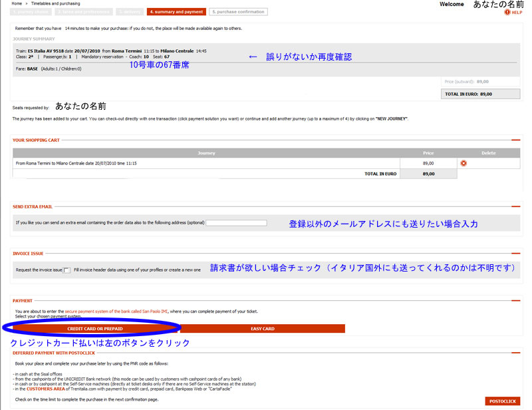
Task: Select the 1. journey choice step
Action: coord(31,12)
